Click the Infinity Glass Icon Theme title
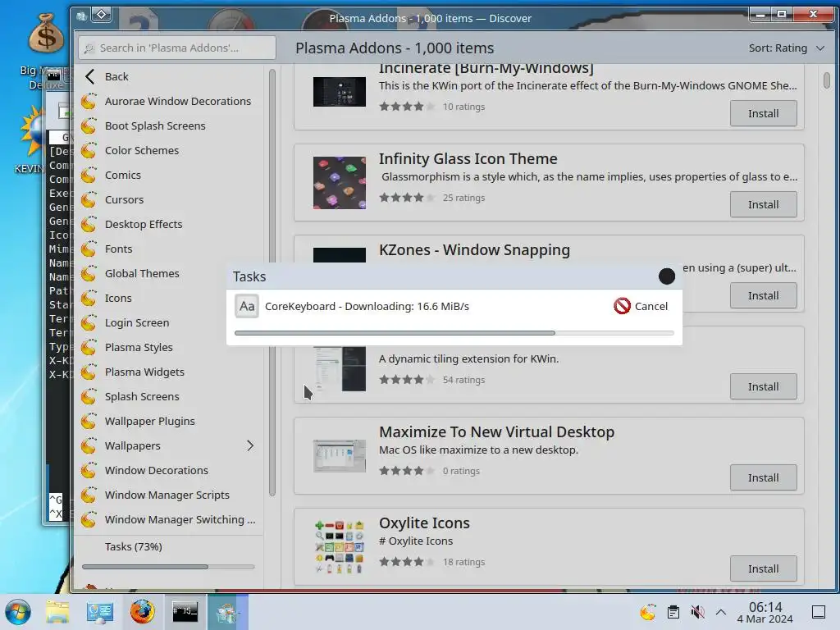The image size is (840, 630). point(468,159)
